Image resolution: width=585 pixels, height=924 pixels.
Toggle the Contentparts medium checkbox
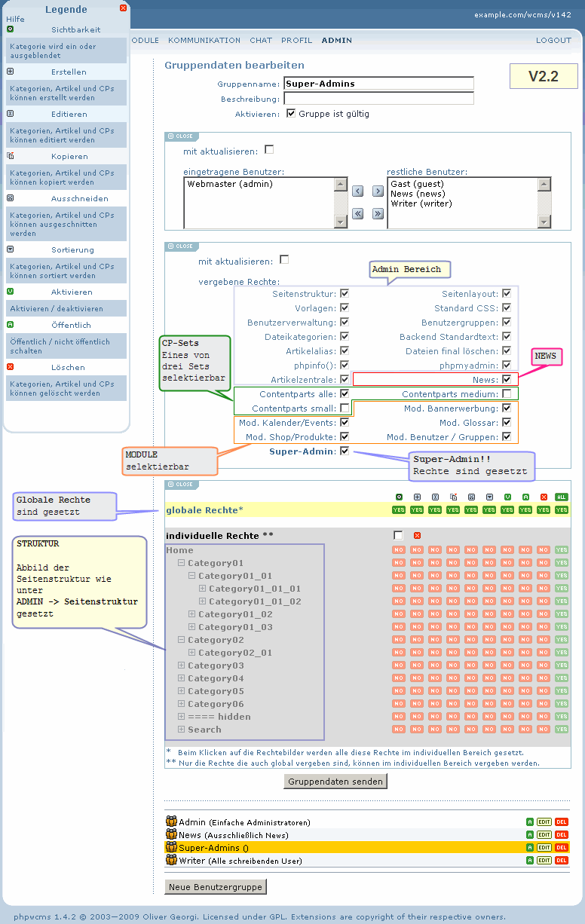tap(507, 394)
